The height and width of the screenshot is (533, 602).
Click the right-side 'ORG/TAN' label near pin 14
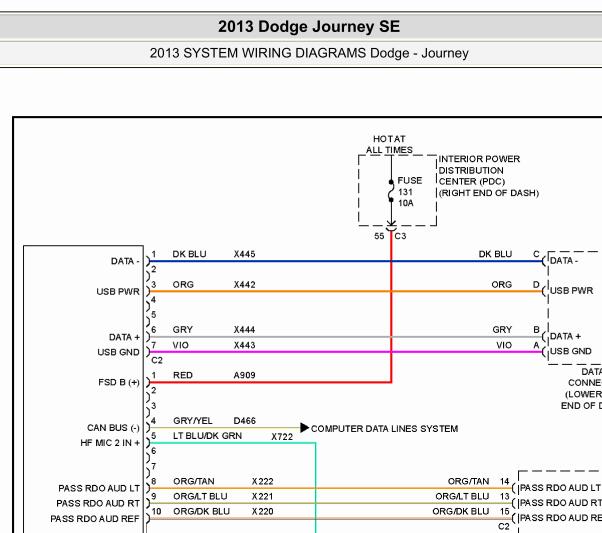click(x=468, y=482)
